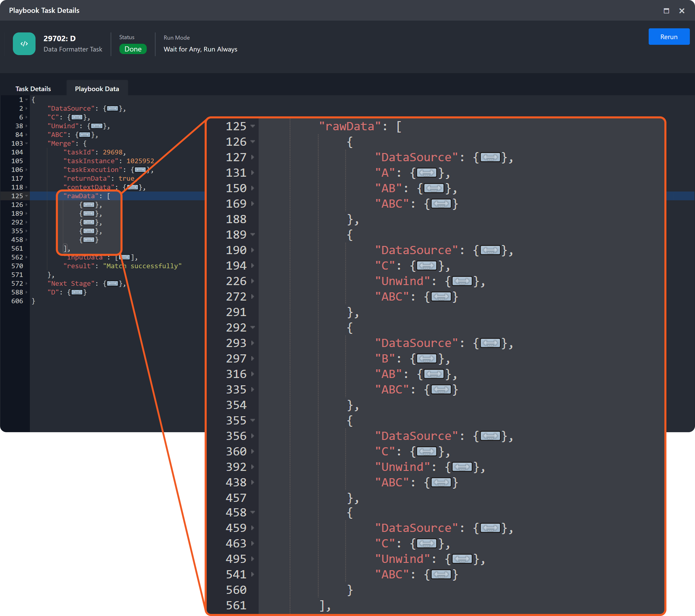Click the Done status badge
The height and width of the screenshot is (616, 695).
point(133,49)
